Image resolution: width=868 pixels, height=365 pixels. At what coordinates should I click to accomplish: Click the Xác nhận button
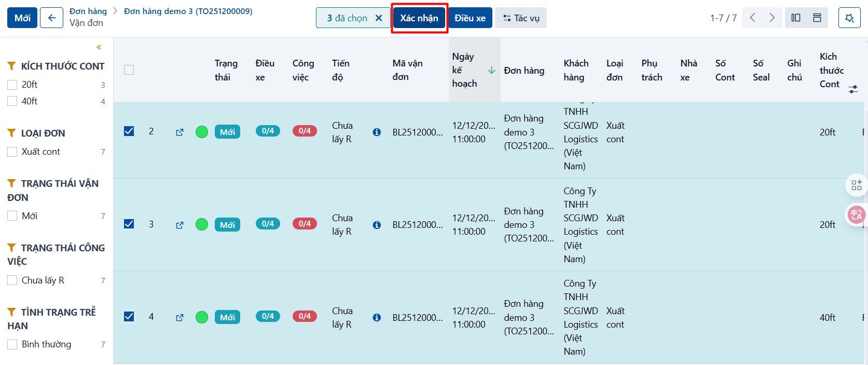(x=419, y=18)
